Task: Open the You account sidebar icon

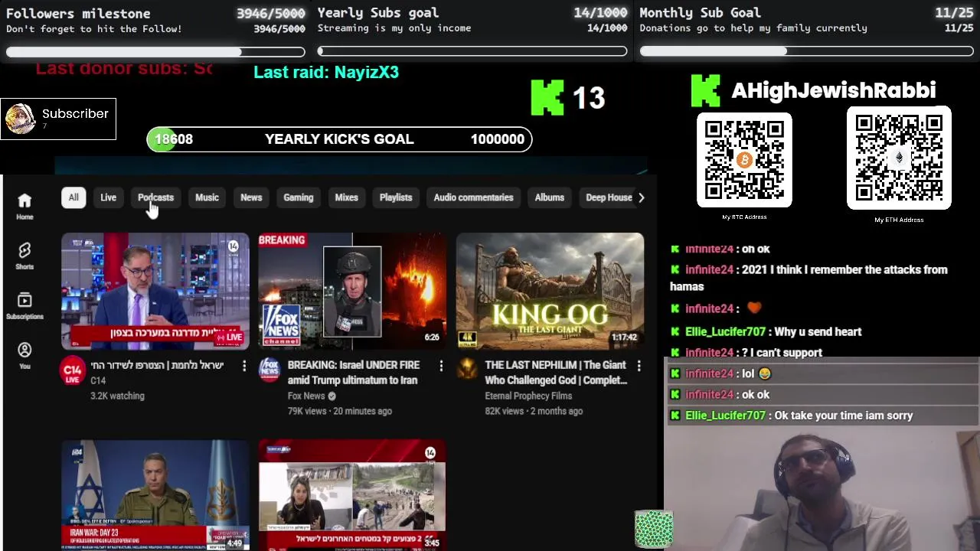Action: tap(24, 354)
